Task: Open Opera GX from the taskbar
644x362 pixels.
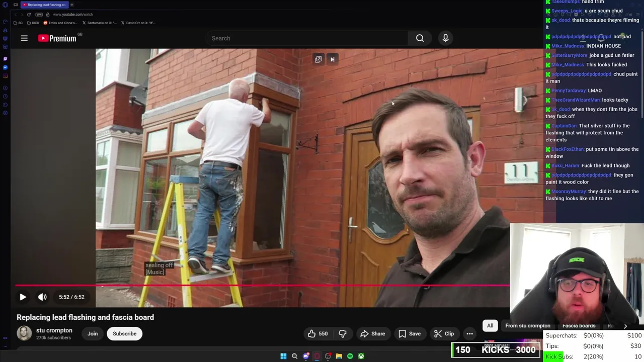Action: pos(317,356)
